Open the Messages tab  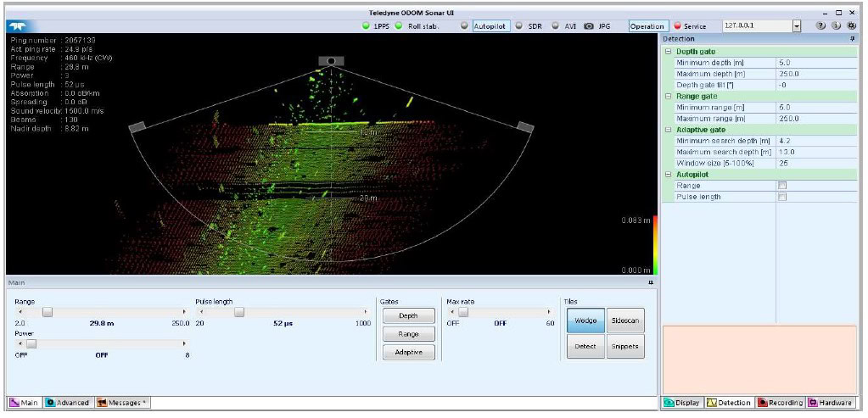tap(122, 403)
